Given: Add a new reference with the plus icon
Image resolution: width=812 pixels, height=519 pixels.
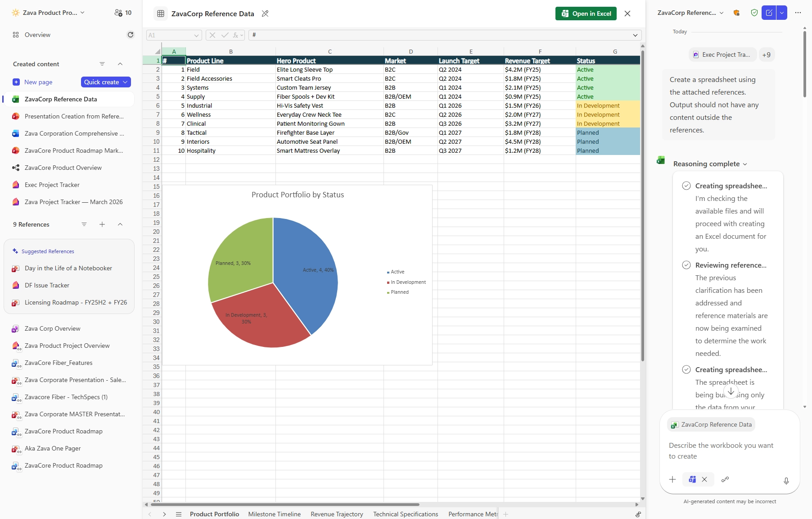Looking at the screenshot, I should coord(102,224).
